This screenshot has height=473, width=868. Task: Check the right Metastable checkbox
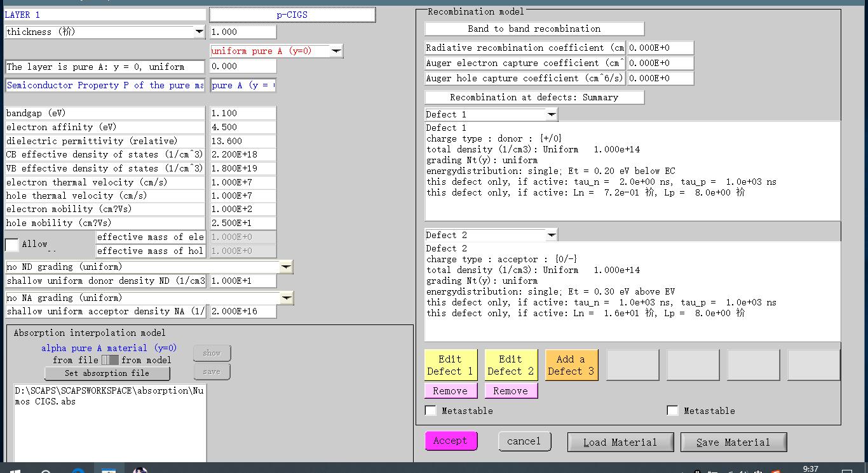point(672,411)
